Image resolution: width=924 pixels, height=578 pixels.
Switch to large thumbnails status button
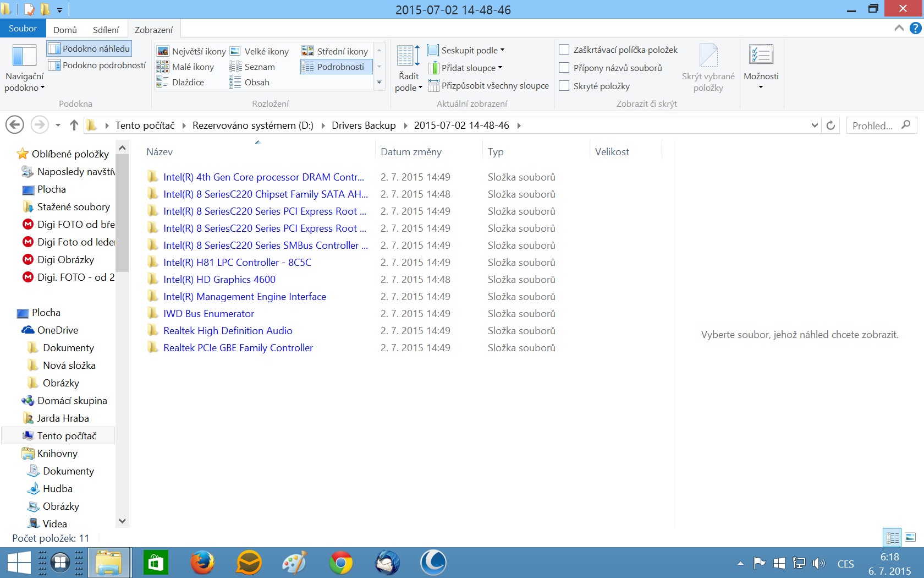pos(910,537)
